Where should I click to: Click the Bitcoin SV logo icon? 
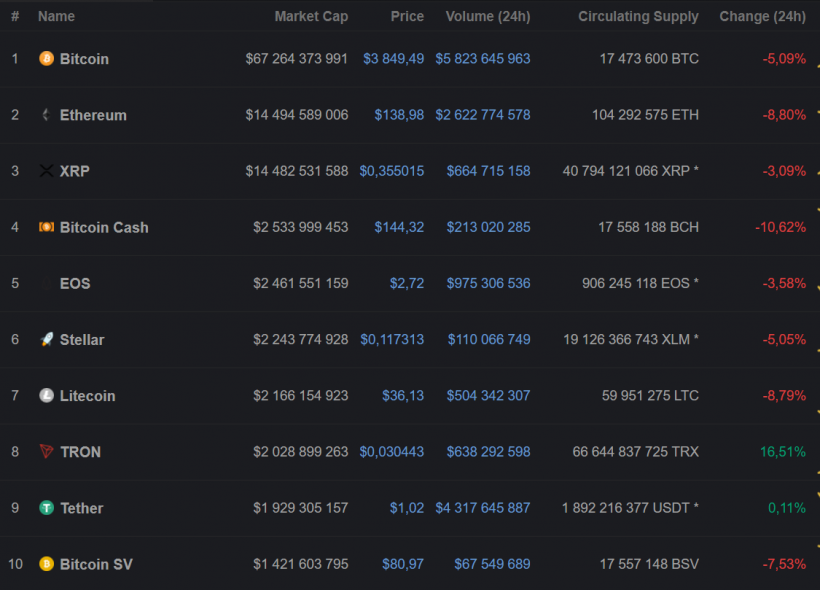point(46,564)
